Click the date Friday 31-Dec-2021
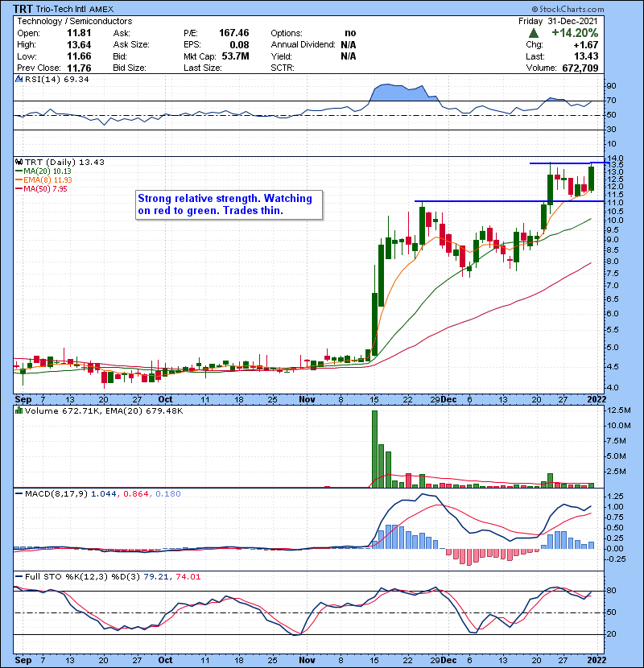This screenshot has height=668, width=644. [558, 21]
